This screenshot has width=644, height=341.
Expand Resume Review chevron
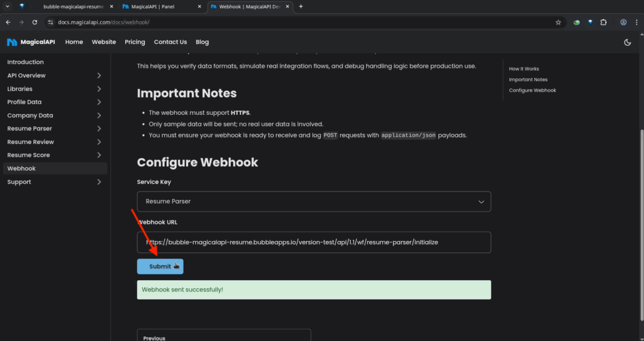(x=99, y=141)
